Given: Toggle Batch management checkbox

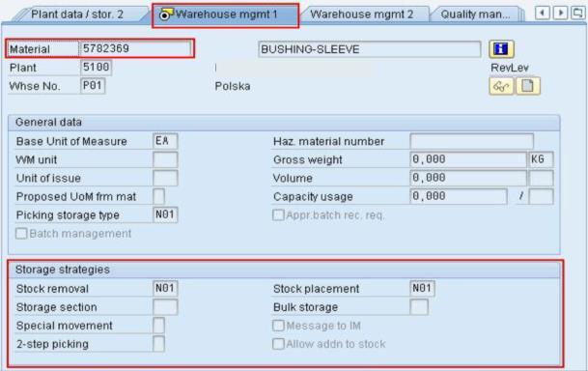Looking at the screenshot, I should [21, 234].
